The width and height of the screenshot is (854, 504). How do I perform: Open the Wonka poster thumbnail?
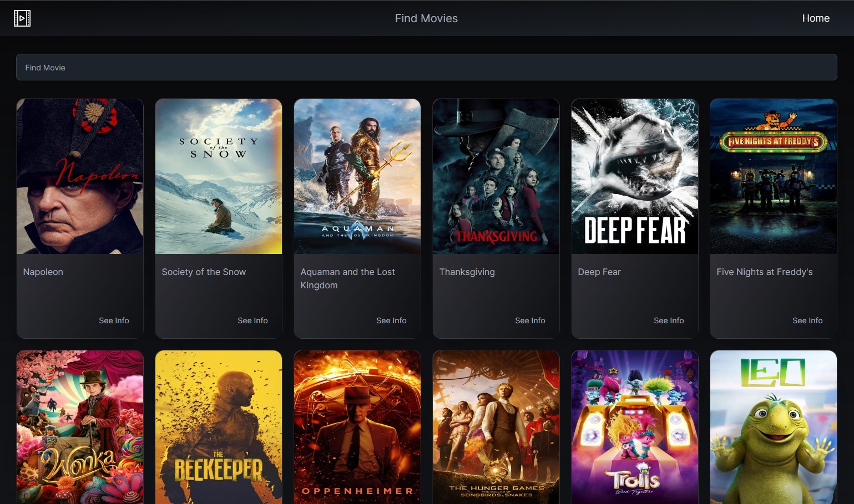click(80, 427)
